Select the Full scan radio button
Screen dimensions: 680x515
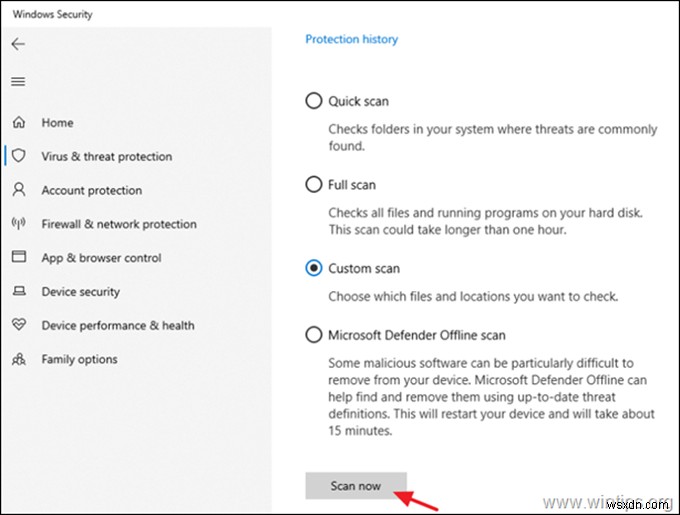(x=314, y=185)
